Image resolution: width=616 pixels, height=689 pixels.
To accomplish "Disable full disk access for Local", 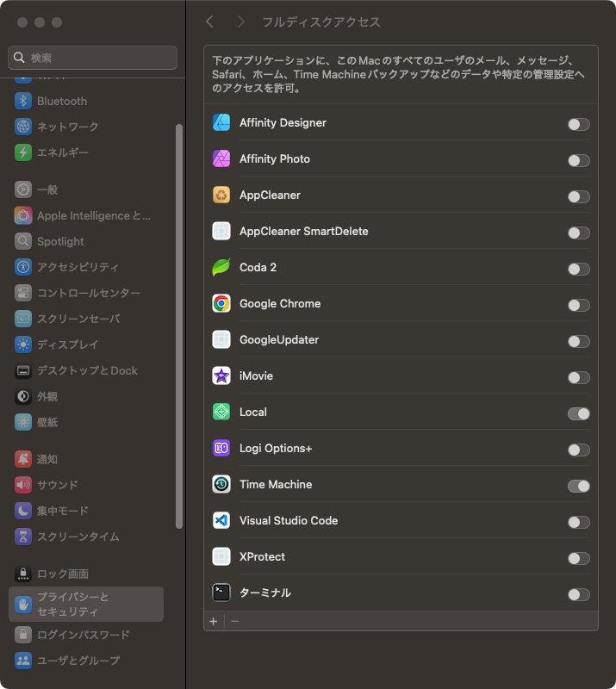I will coord(578,413).
